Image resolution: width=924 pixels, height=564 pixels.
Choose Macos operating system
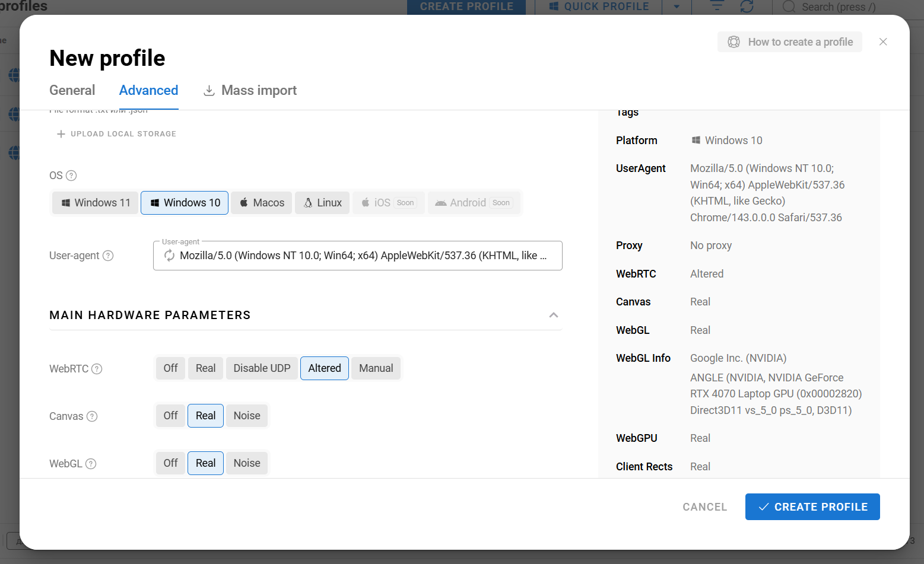(262, 203)
